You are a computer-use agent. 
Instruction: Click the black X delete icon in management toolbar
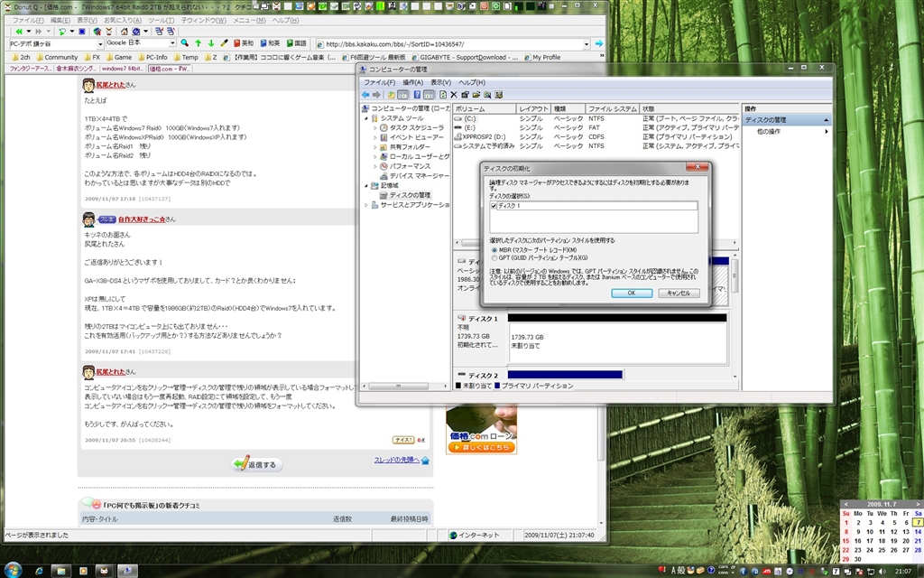coord(453,94)
